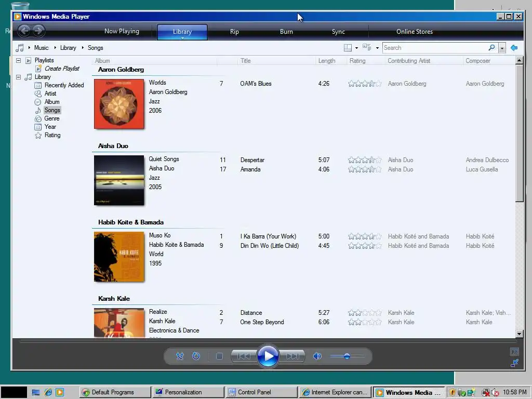532x399 pixels.
Task: Select Rating in Library tree
Action: [x=52, y=135]
